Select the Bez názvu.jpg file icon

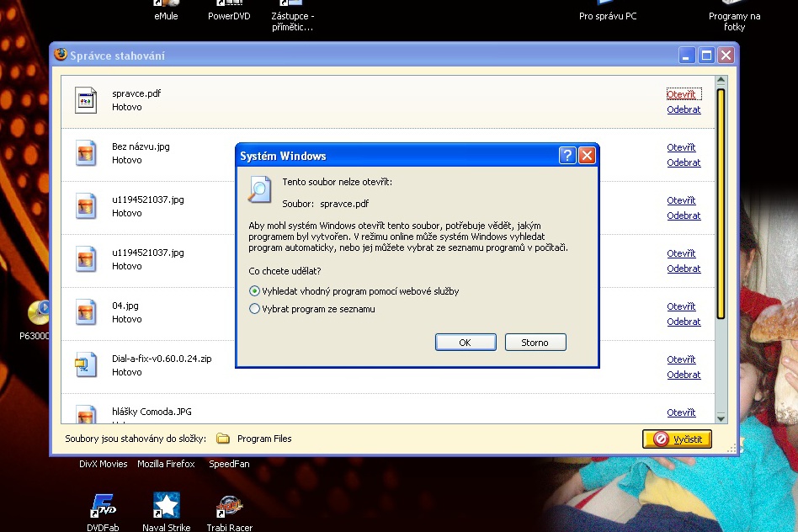(x=86, y=153)
